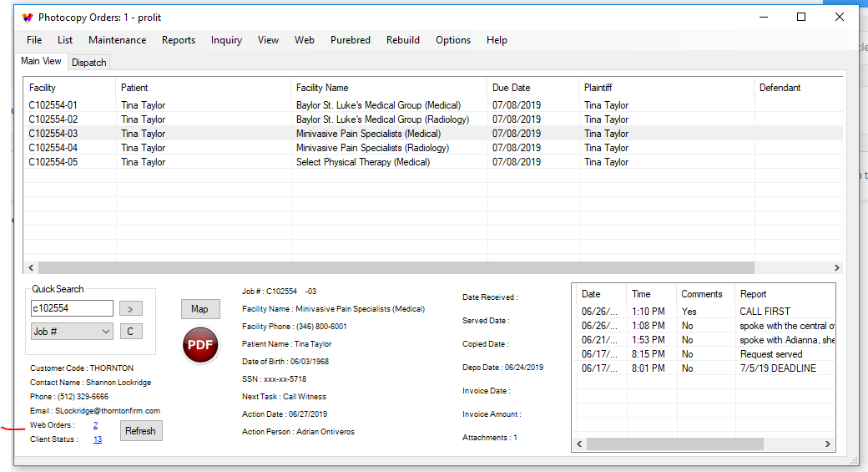Image resolution: width=868 pixels, height=472 pixels.
Task: Select the 'spoke with Adianna' note row
Action: [x=706, y=340]
